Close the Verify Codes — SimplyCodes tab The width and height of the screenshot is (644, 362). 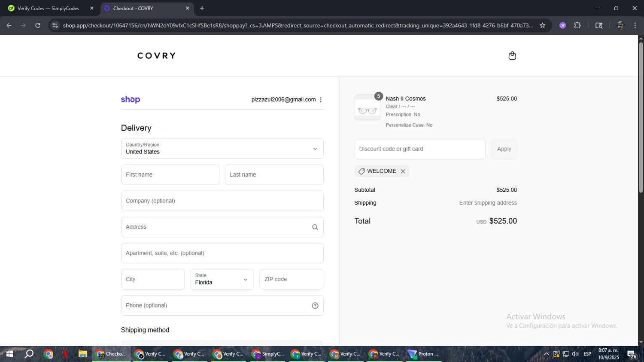[x=91, y=8]
